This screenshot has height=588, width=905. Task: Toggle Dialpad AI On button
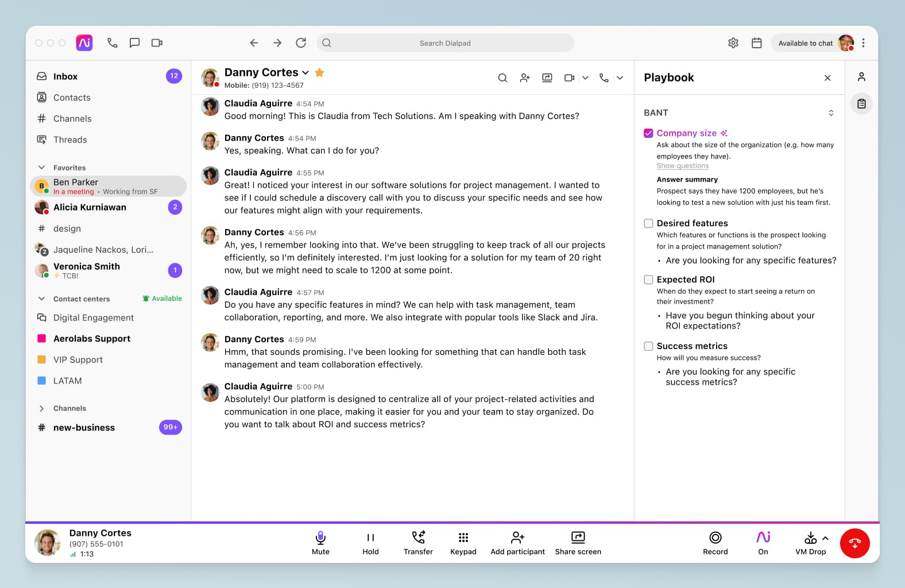763,543
